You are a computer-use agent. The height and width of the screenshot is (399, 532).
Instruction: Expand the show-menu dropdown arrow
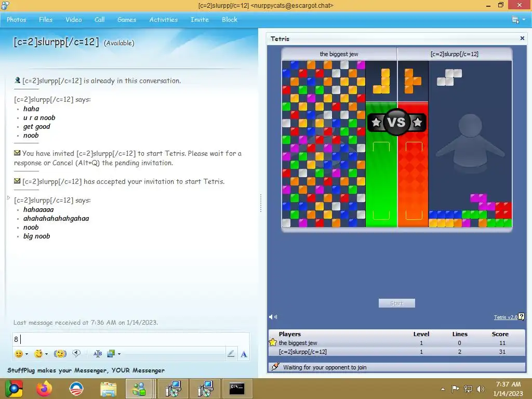524,20
